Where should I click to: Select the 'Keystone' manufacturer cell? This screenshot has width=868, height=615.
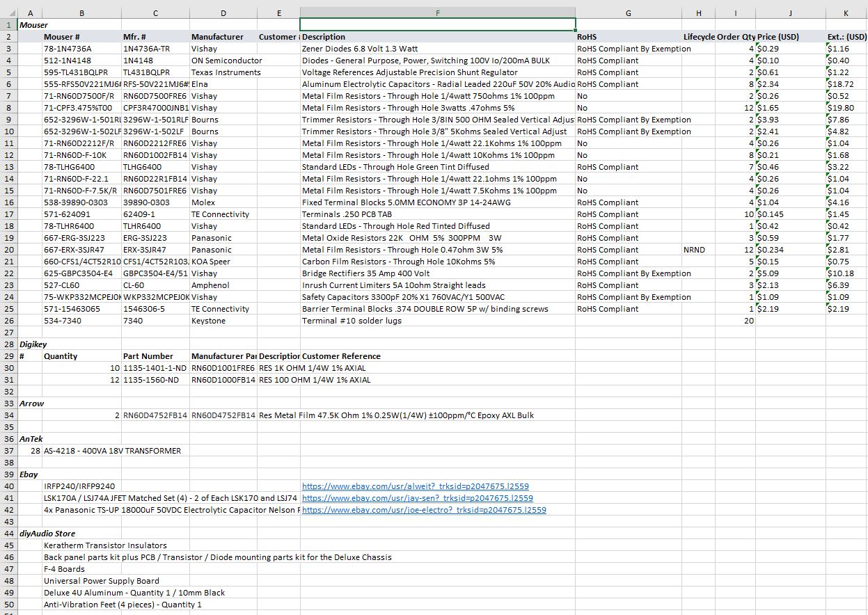coord(223,321)
